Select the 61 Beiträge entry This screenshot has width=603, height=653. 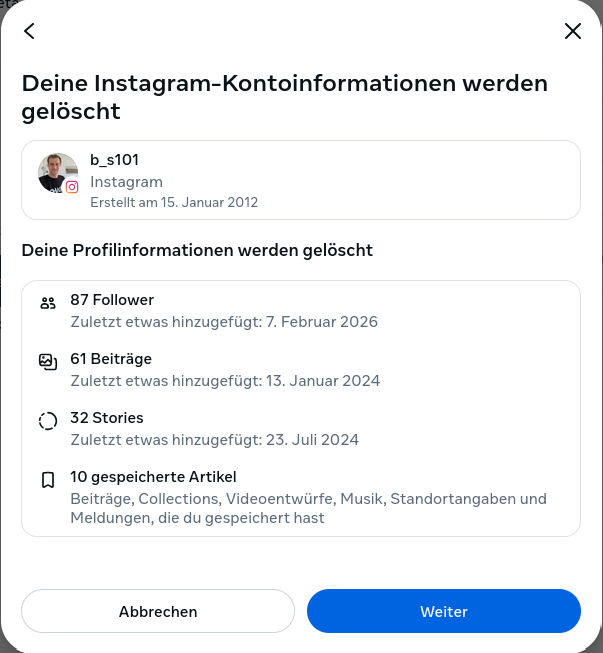(x=111, y=359)
